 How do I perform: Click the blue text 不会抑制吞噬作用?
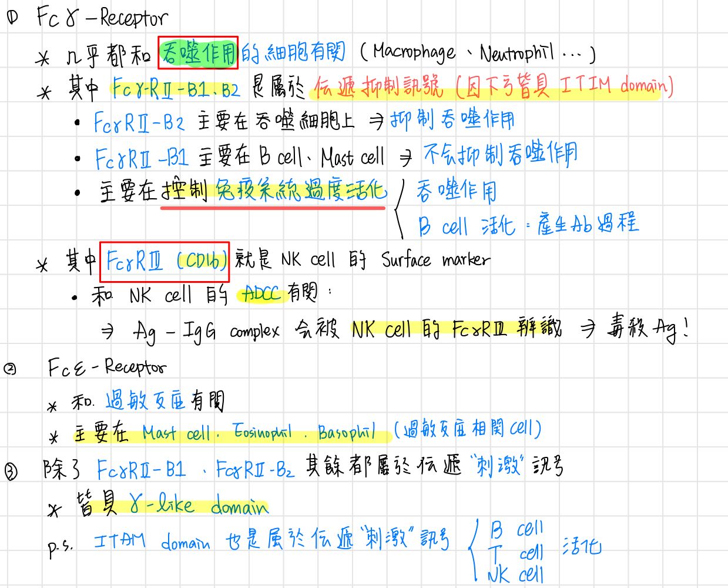click(x=500, y=154)
